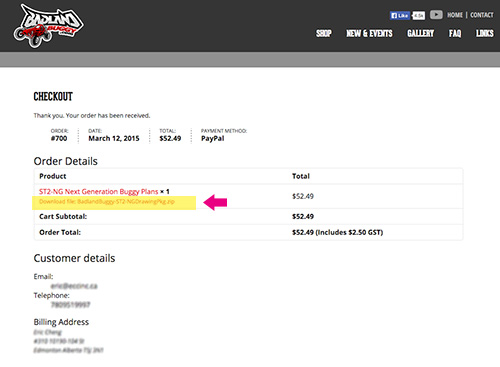Click the order number #700

click(59, 138)
